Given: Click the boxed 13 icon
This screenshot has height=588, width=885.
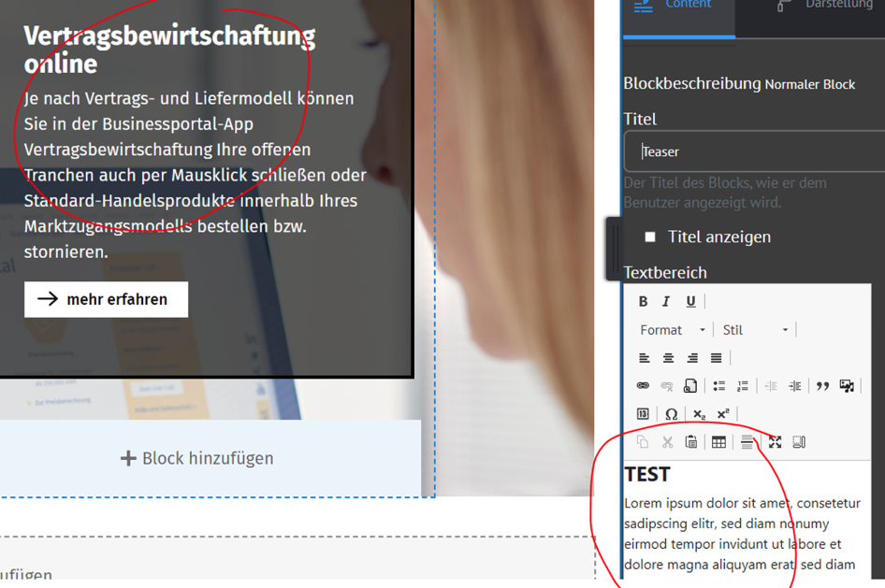Looking at the screenshot, I should [x=643, y=414].
